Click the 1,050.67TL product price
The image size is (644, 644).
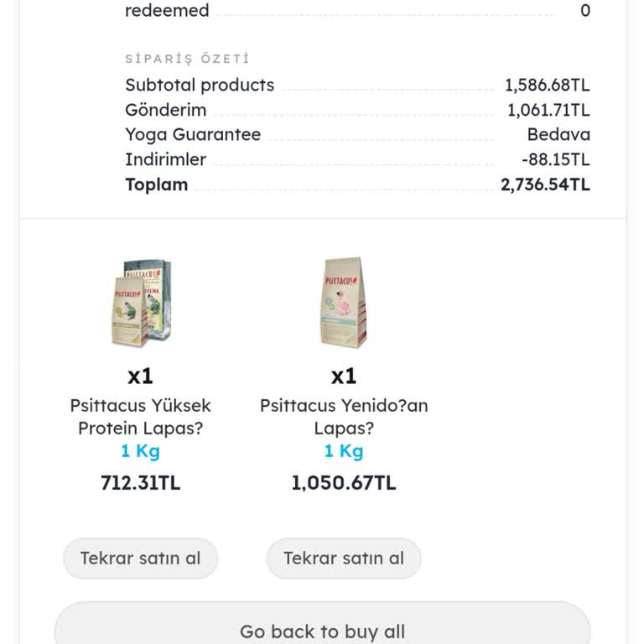click(x=344, y=483)
